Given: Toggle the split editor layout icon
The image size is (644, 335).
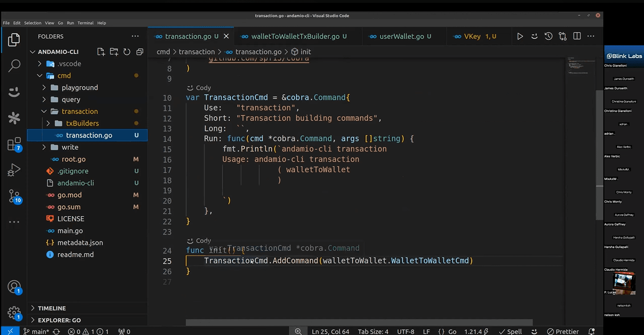Looking at the screenshot, I should pos(577,36).
